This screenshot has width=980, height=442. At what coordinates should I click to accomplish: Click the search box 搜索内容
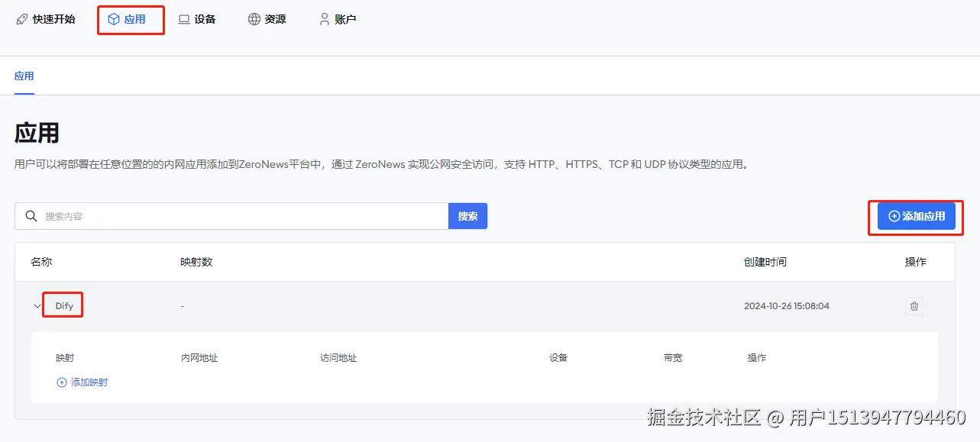pos(231,216)
